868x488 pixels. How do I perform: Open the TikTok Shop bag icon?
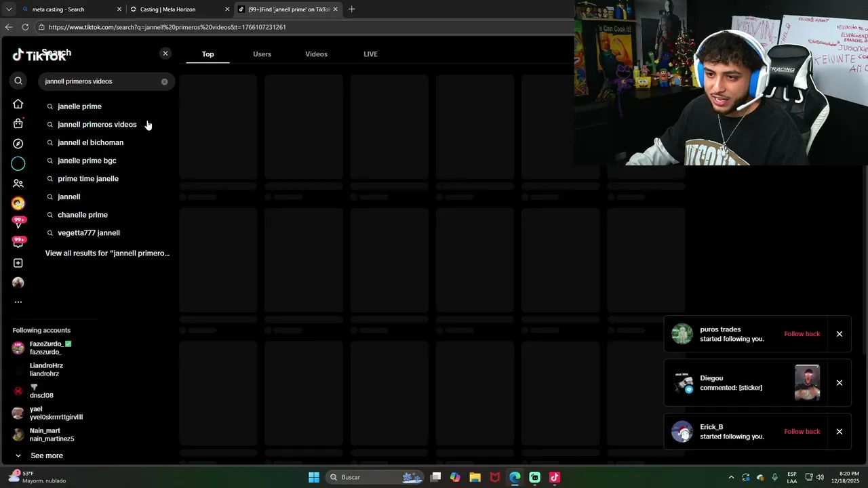pos(18,123)
